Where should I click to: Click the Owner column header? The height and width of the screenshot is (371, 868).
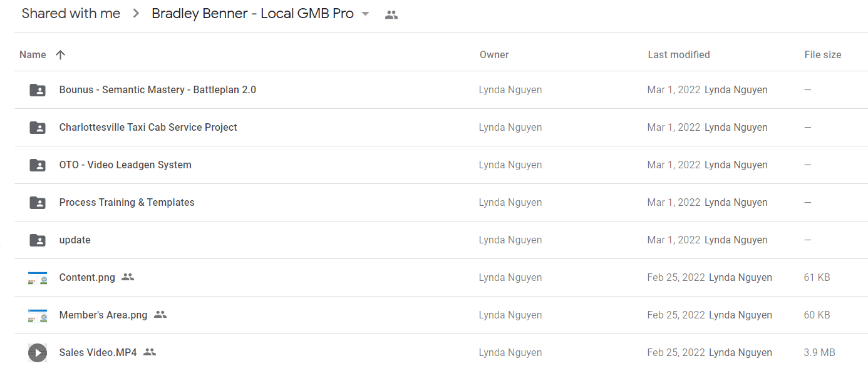click(494, 55)
